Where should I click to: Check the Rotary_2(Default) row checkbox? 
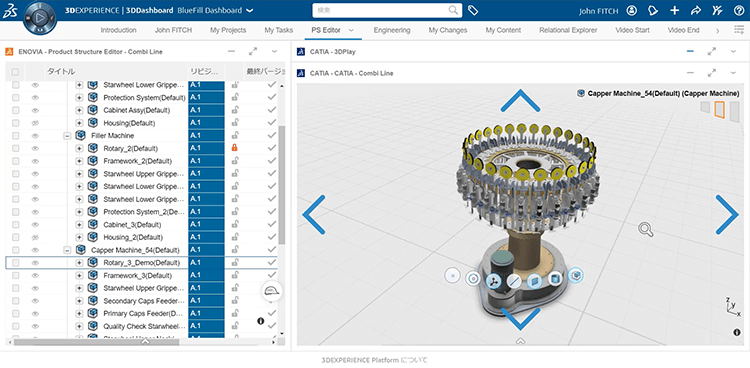[x=16, y=148]
